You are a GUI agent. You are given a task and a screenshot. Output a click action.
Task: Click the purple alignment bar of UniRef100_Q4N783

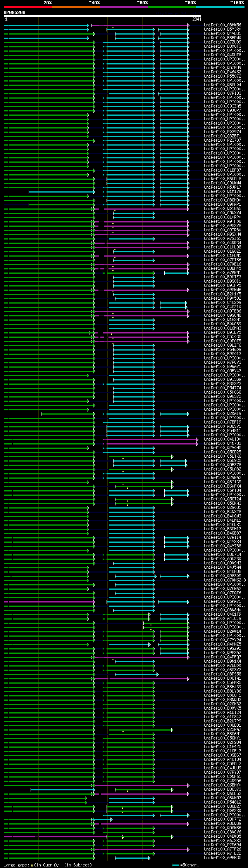tap(151, 443)
